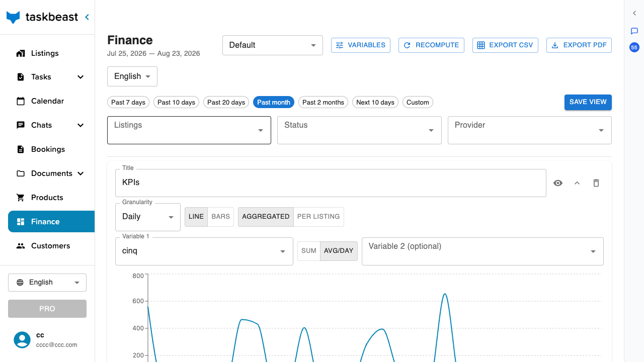Viewport: 644px width, 362px height.
Task: Click the Calendar icon in sidebar
Action: pos(21,101)
